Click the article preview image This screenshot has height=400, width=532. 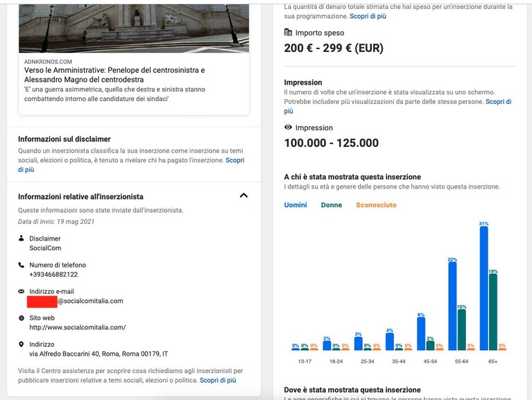[134, 28]
